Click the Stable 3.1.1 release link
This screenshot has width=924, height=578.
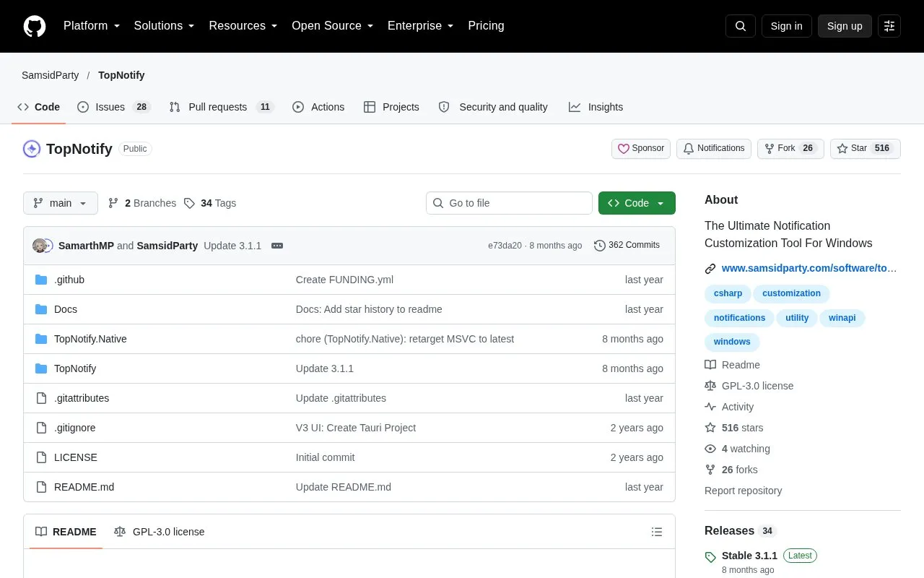tap(749, 556)
